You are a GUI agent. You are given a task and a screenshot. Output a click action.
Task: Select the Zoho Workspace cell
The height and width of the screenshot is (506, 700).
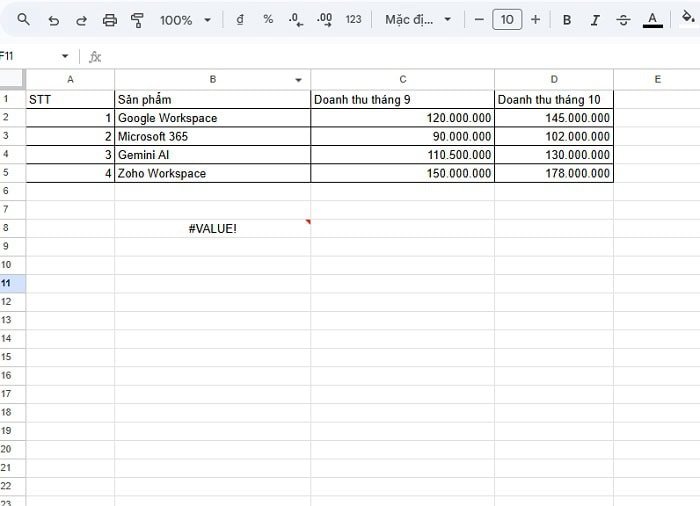point(212,173)
